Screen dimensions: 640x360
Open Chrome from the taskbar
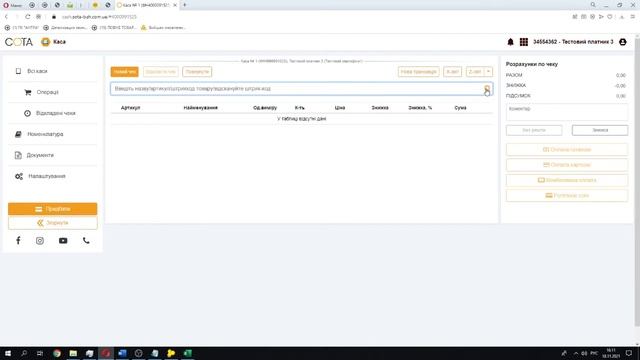[57, 353]
